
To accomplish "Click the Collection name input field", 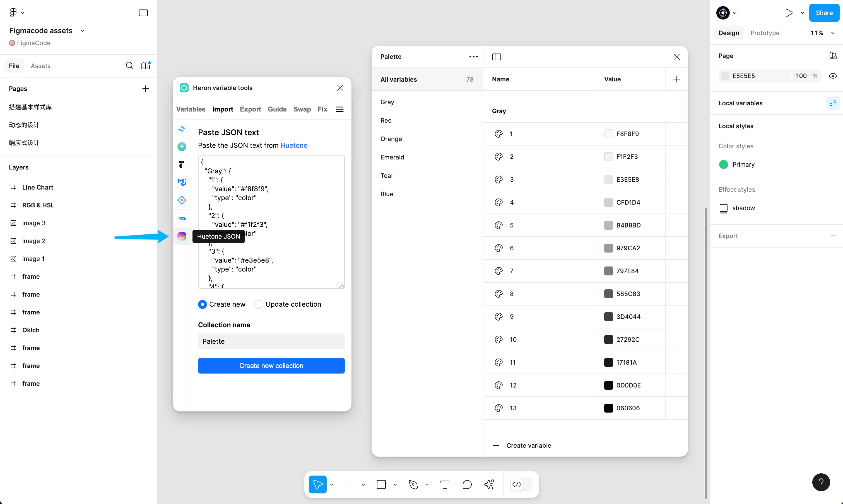I will click(271, 341).
